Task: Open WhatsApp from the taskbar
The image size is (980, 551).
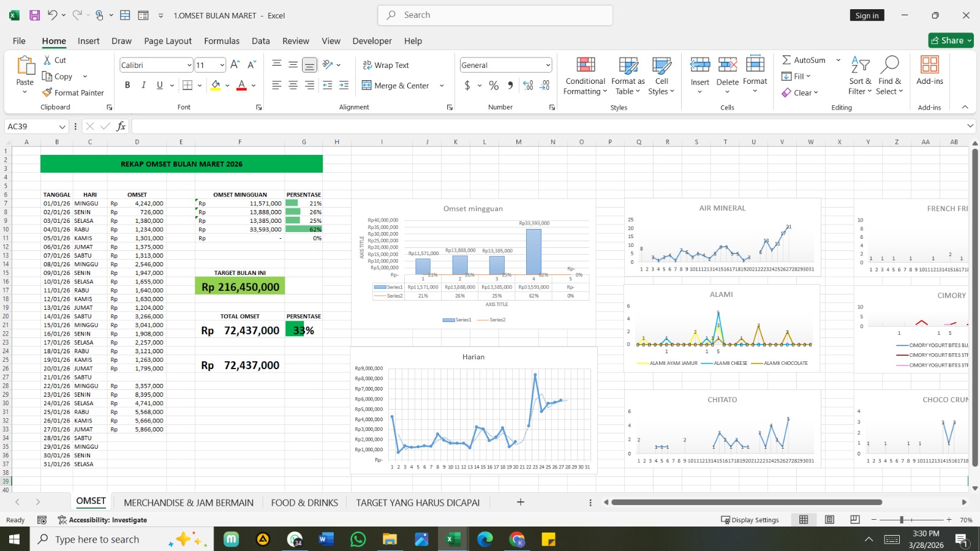Action: 358,539
